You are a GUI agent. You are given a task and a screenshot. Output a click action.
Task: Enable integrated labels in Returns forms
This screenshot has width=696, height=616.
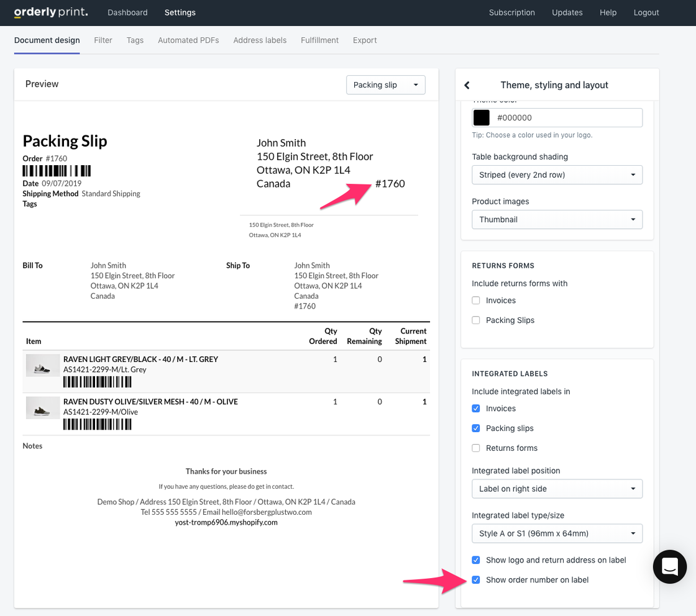click(x=476, y=448)
